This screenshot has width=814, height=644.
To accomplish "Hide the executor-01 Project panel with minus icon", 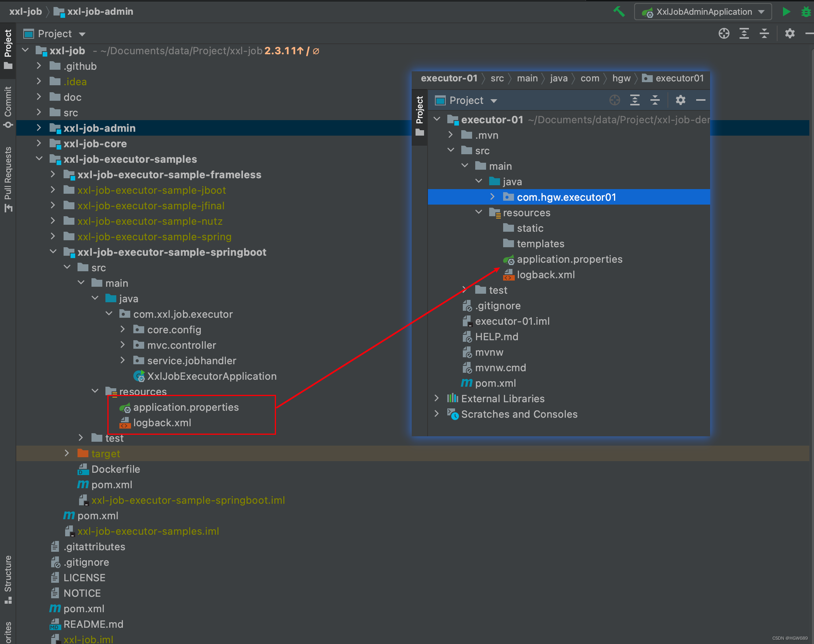I will [x=700, y=100].
